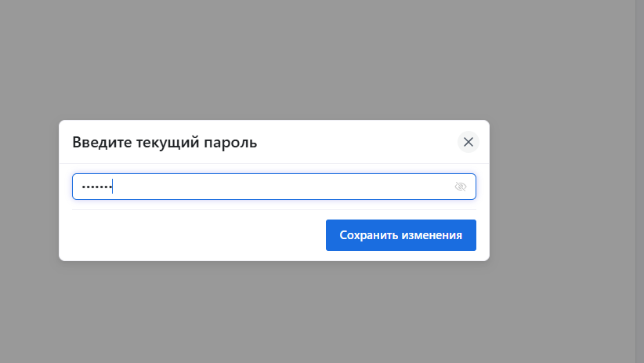Click the eye icon inside the password field
Screen dimensions: 644x363
pyautogui.click(x=461, y=187)
